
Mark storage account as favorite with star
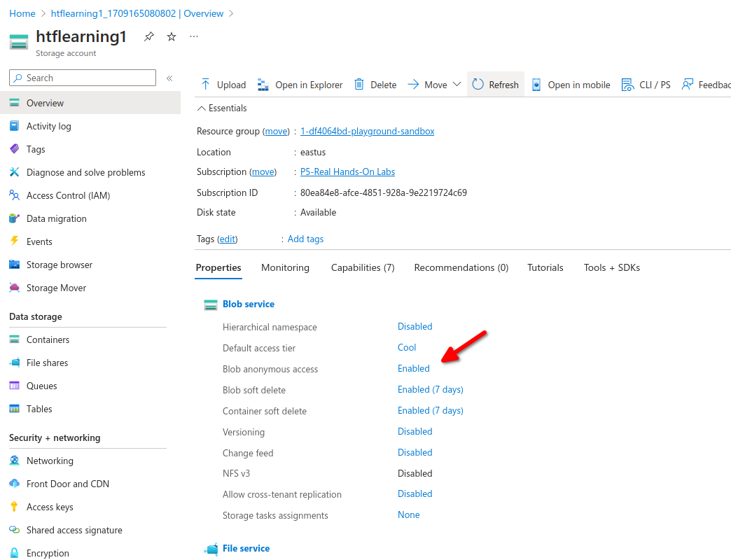[172, 37]
